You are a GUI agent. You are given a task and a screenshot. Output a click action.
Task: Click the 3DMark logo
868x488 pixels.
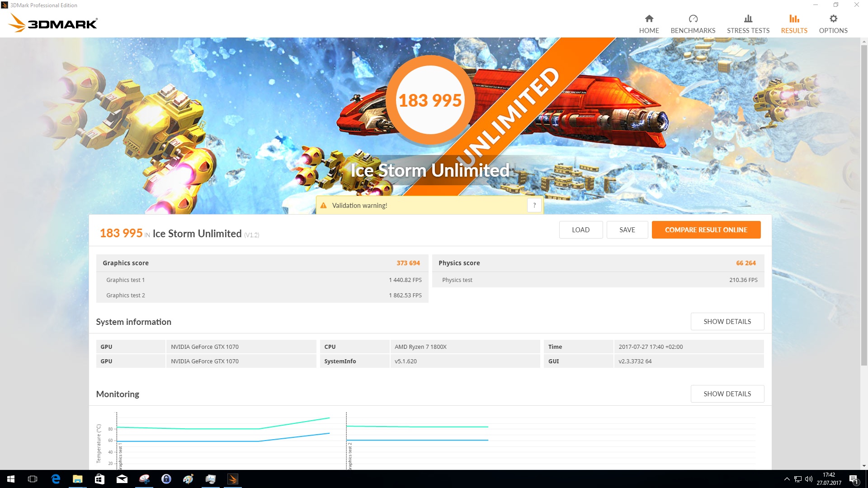click(x=53, y=23)
